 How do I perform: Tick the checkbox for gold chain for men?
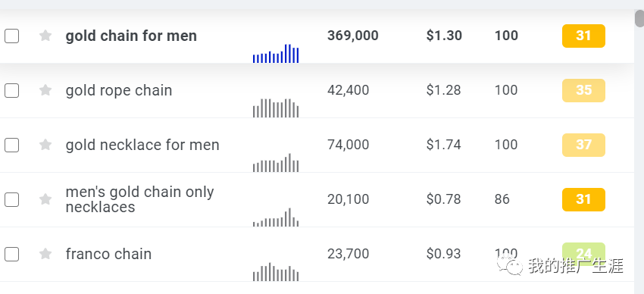coord(11,36)
